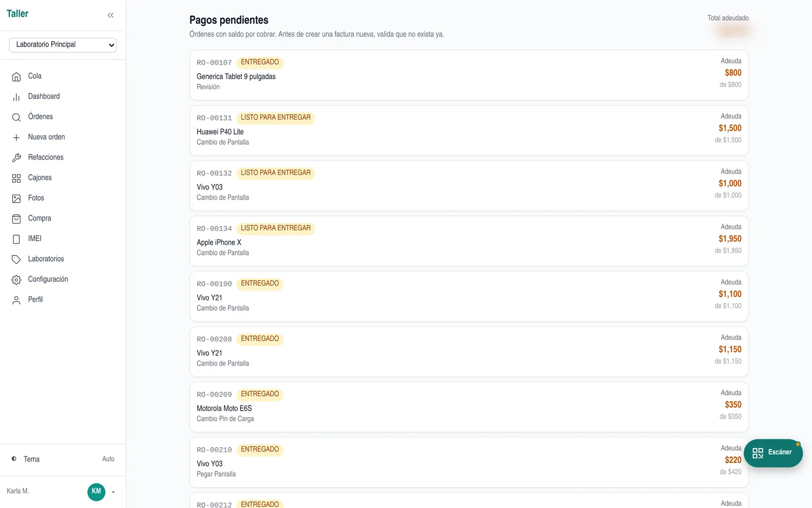Click the Fotos image icon
This screenshot has width=812, height=508.
coord(16,199)
